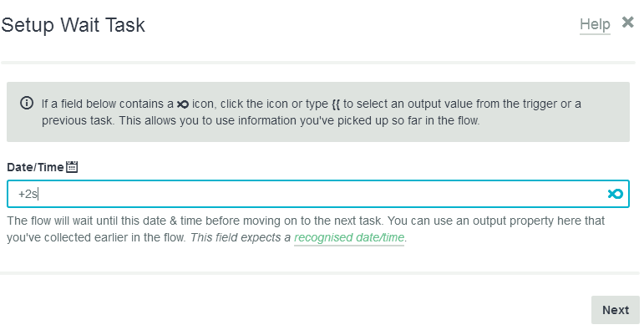Click blank footer area left of Next
The width and height of the screenshot is (644, 335).
tap(287, 310)
